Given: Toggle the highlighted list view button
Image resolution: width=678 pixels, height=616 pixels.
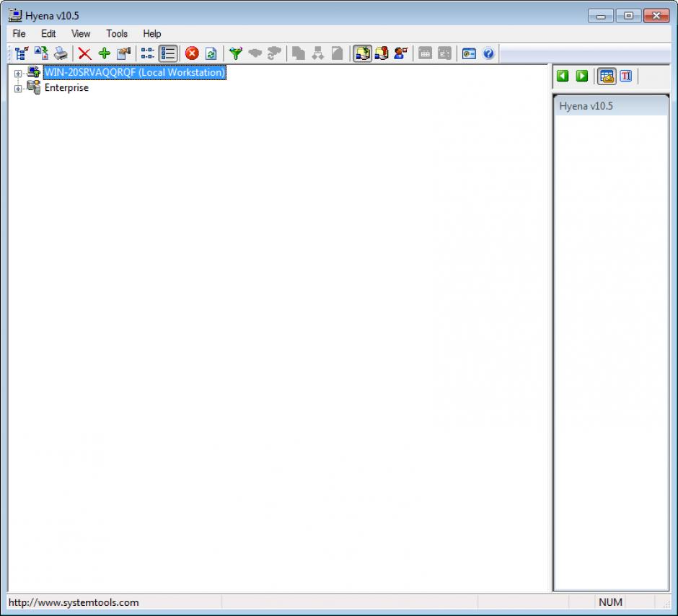Looking at the screenshot, I should 168,53.
